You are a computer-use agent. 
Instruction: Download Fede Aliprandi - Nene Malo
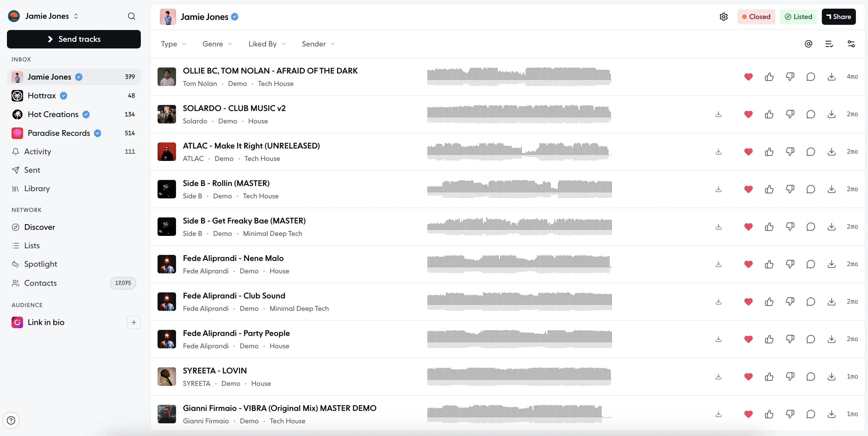tap(832, 264)
